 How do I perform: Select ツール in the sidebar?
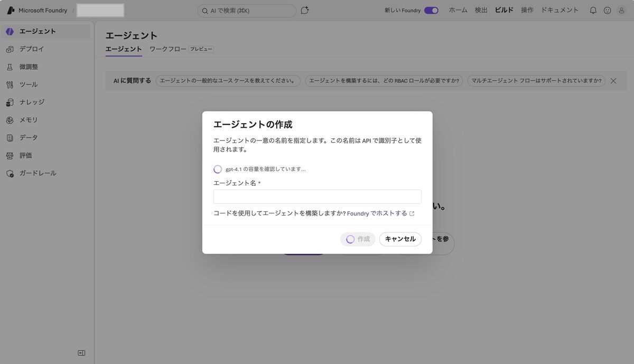(45, 85)
